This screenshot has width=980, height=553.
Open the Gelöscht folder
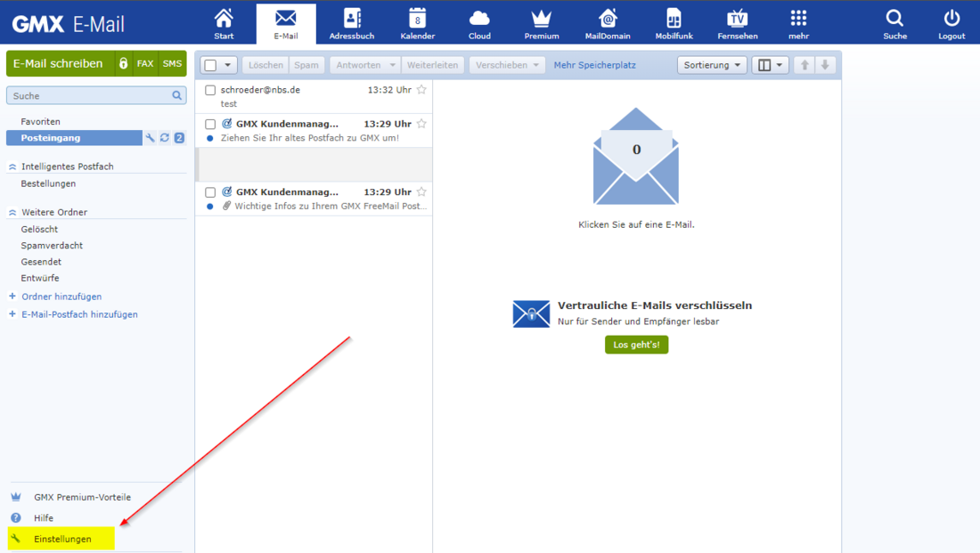[x=39, y=230]
